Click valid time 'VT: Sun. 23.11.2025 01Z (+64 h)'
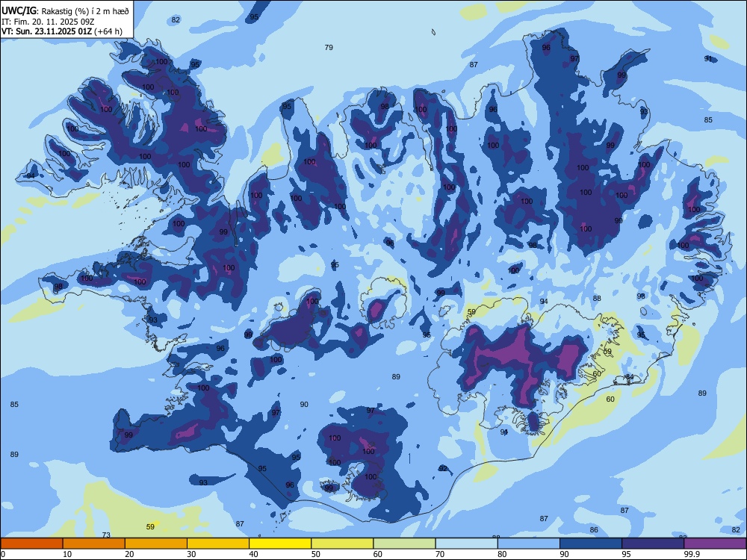The width and height of the screenshot is (747, 560). coord(62,31)
